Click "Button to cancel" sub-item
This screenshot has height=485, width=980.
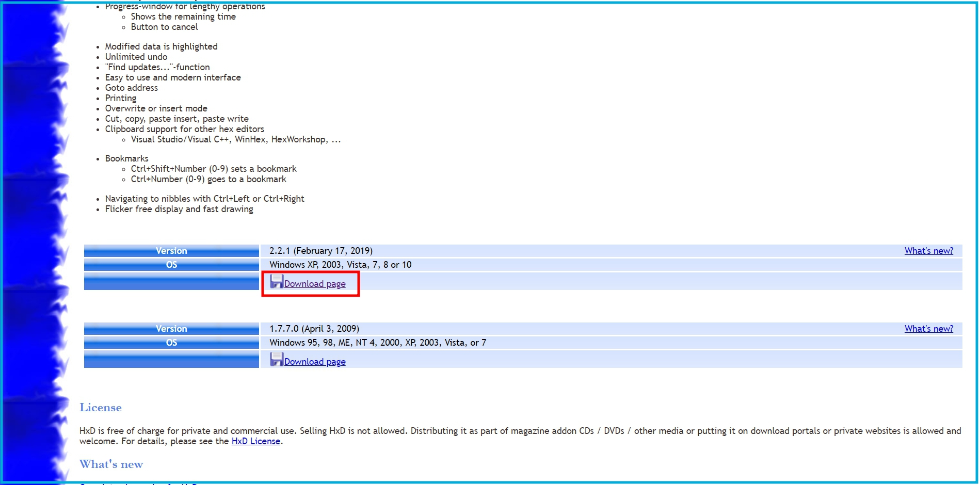point(164,27)
